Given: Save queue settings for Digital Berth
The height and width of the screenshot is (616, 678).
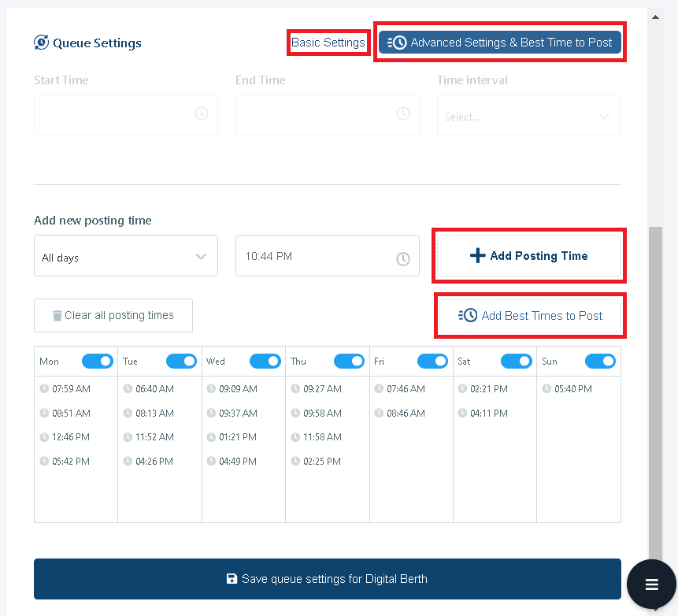Looking at the screenshot, I should pyautogui.click(x=327, y=578).
